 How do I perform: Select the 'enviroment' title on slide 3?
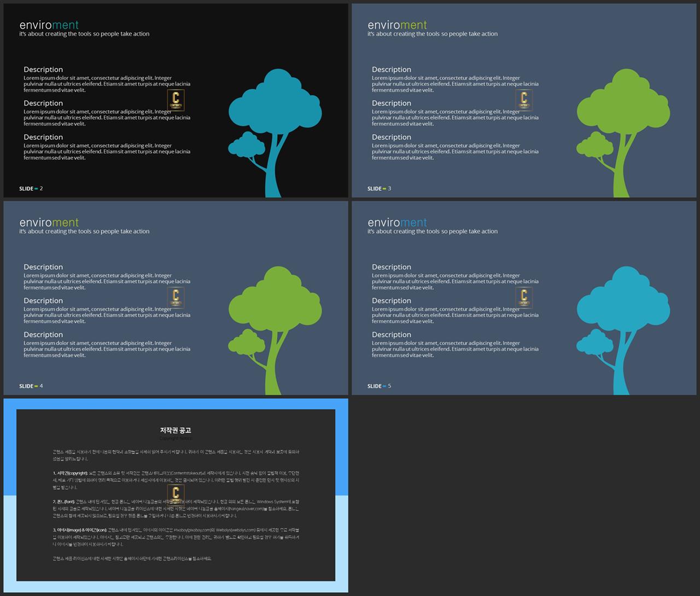coord(398,25)
